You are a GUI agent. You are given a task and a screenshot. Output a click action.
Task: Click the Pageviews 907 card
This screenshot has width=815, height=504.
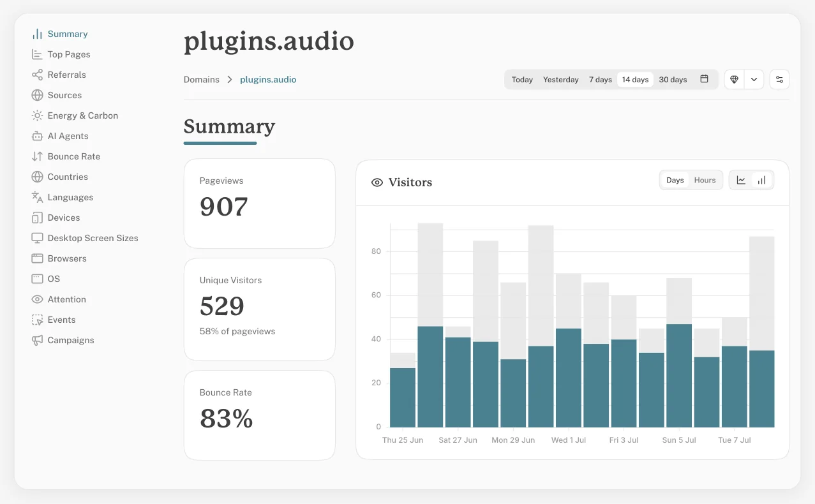point(259,204)
